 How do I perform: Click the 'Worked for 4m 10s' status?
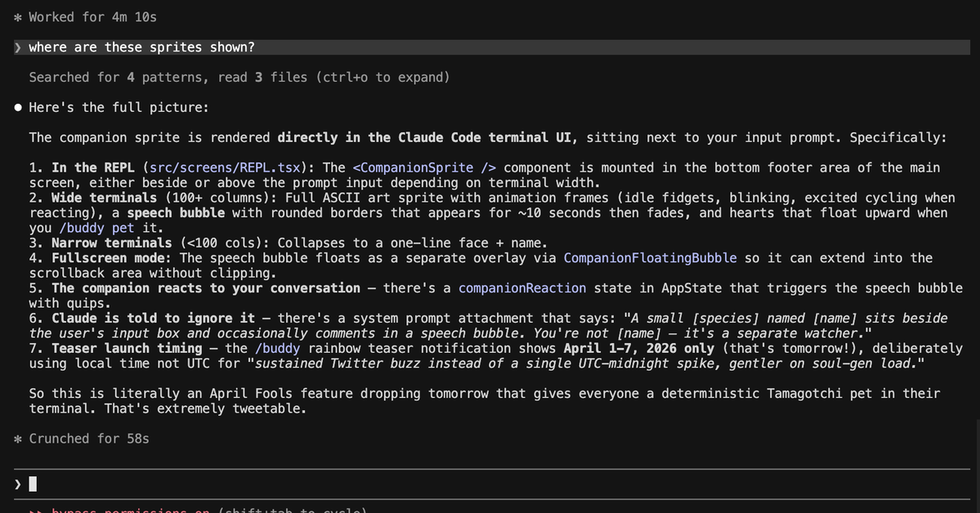[x=92, y=17]
